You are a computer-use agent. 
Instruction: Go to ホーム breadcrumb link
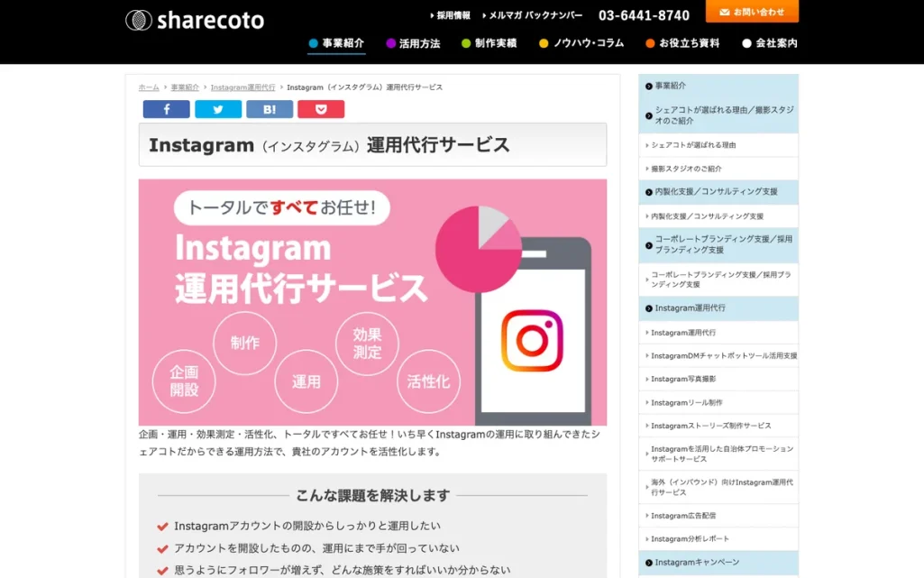click(149, 87)
